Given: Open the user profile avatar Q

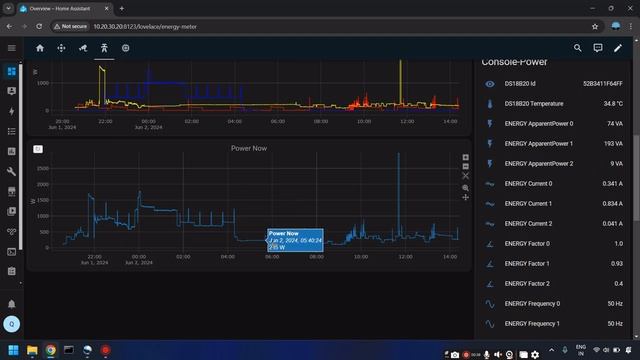Looking at the screenshot, I should click(11, 324).
